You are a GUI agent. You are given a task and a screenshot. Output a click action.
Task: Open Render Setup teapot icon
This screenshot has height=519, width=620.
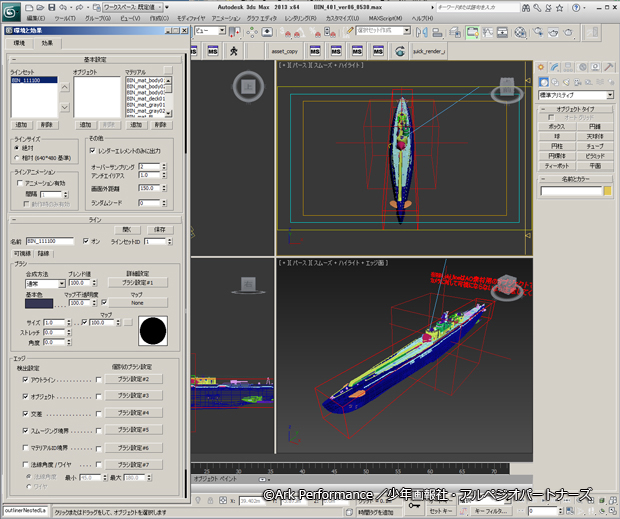click(x=538, y=32)
